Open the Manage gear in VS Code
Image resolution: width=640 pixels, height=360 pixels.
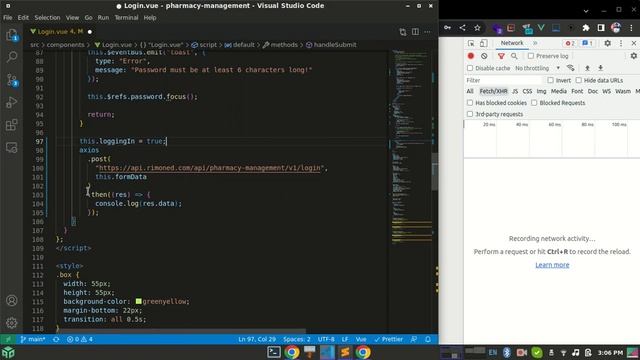[12, 323]
